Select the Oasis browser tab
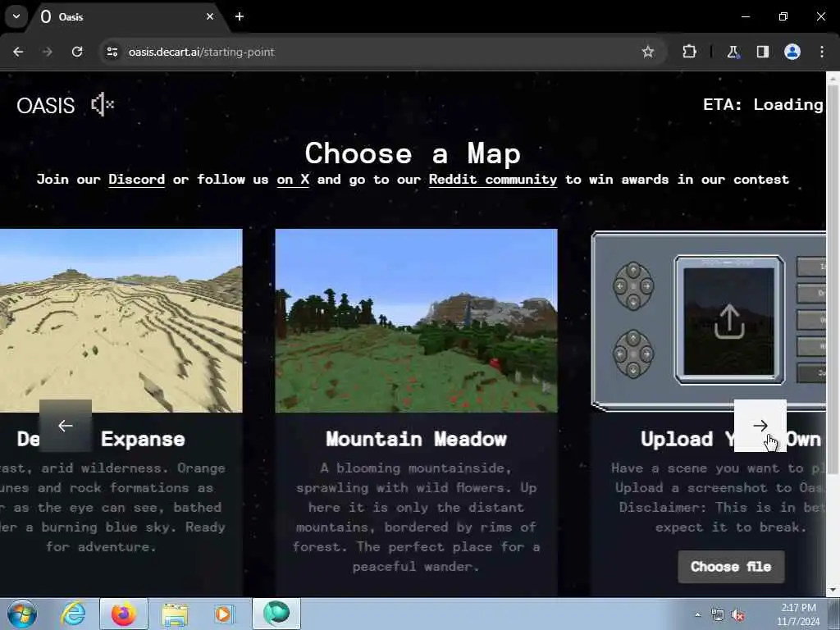 click(127, 16)
